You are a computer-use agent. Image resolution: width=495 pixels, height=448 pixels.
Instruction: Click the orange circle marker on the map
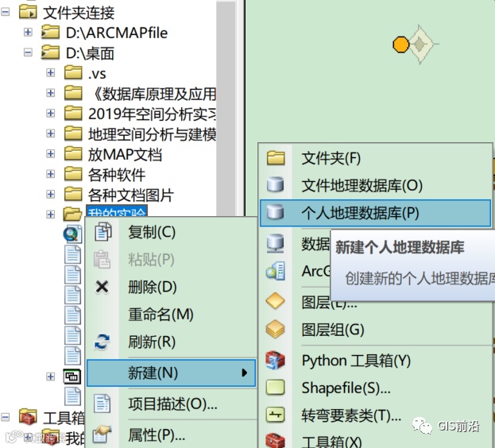click(400, 44)
